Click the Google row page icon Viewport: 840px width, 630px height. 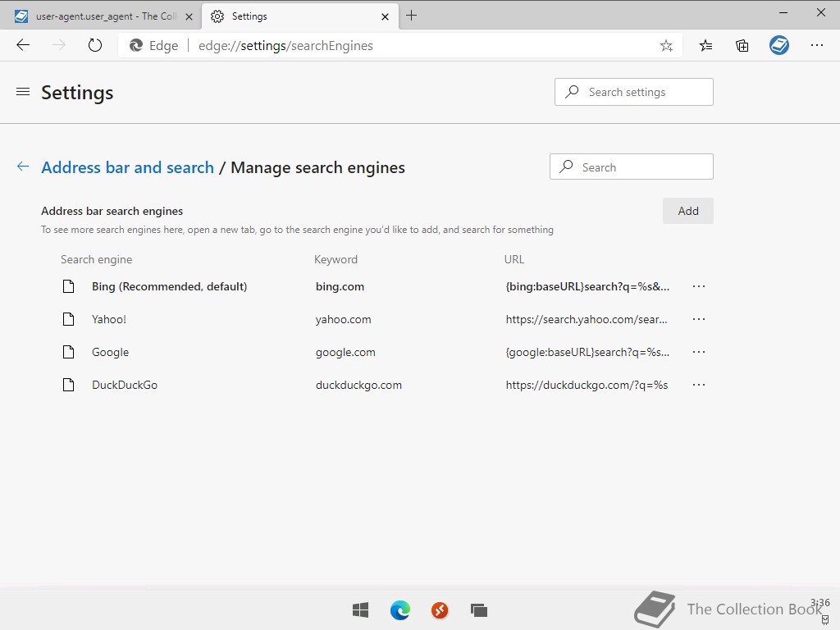tap(69, 352)
